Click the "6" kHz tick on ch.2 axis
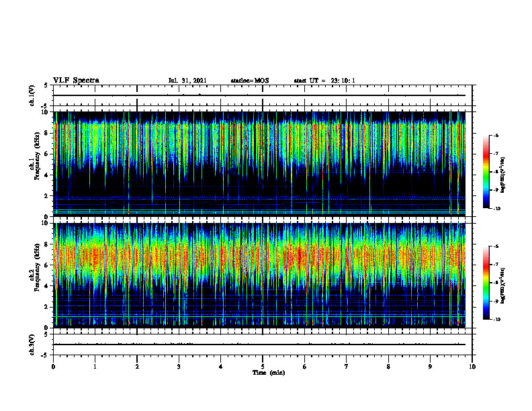 coord(47,265)
